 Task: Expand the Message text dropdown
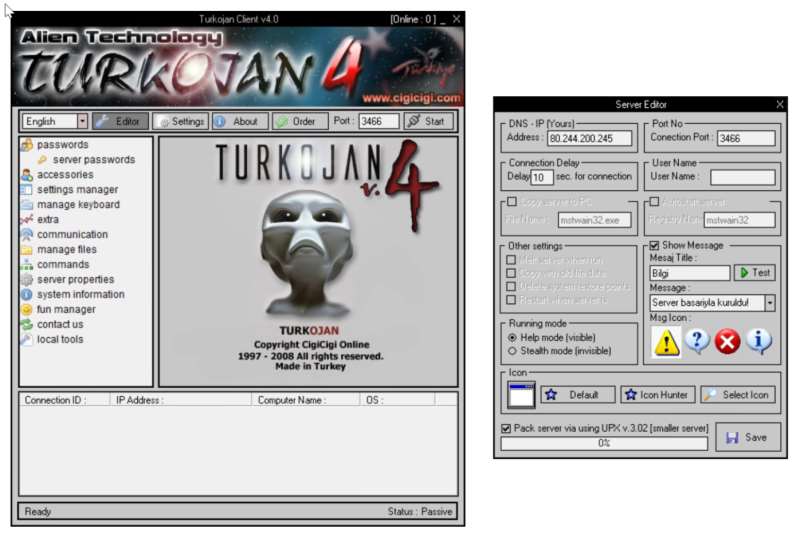(770, 303)
